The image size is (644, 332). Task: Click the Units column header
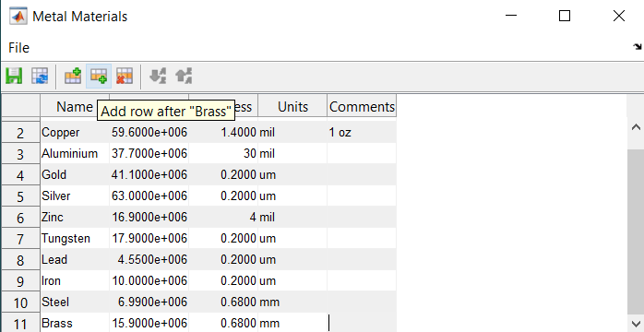click(292, 107)
